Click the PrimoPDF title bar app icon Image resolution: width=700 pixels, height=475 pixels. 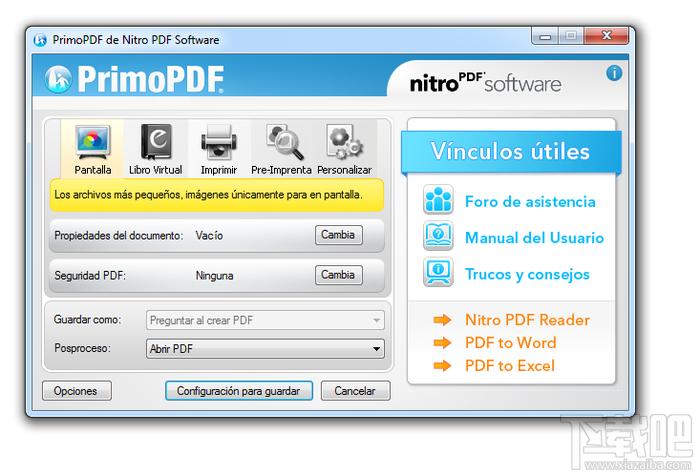(40, 40)
